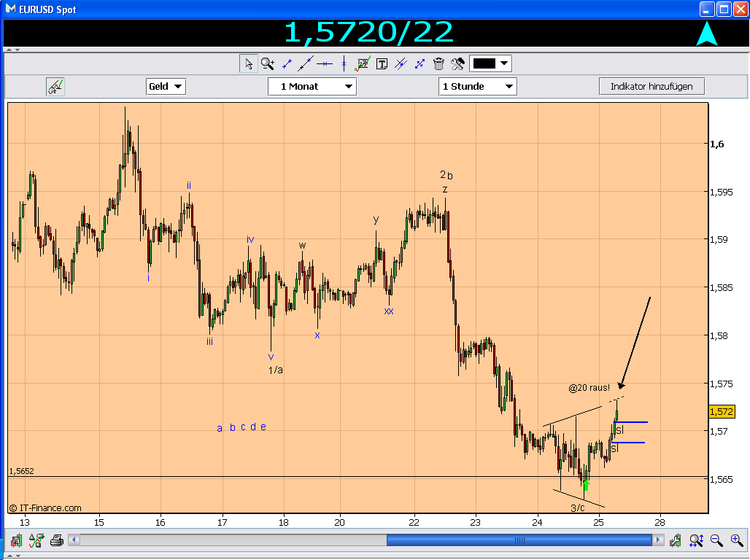Click the IT-Finance.com copyright text
Image resolution: width=750 pixels, height=560 pixels.
tap(45, 508)
